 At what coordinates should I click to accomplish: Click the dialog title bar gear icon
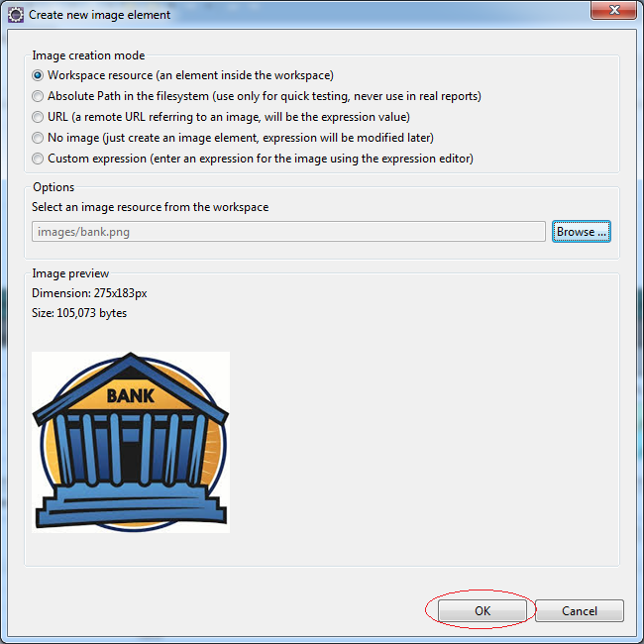pyautogui.click(x=16, y=15)
